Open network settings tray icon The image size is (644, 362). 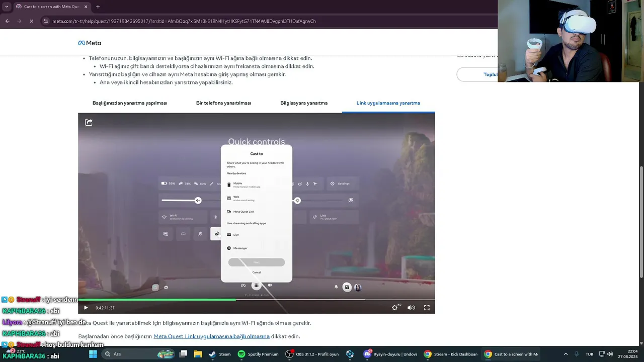click(x=602, y=354)
